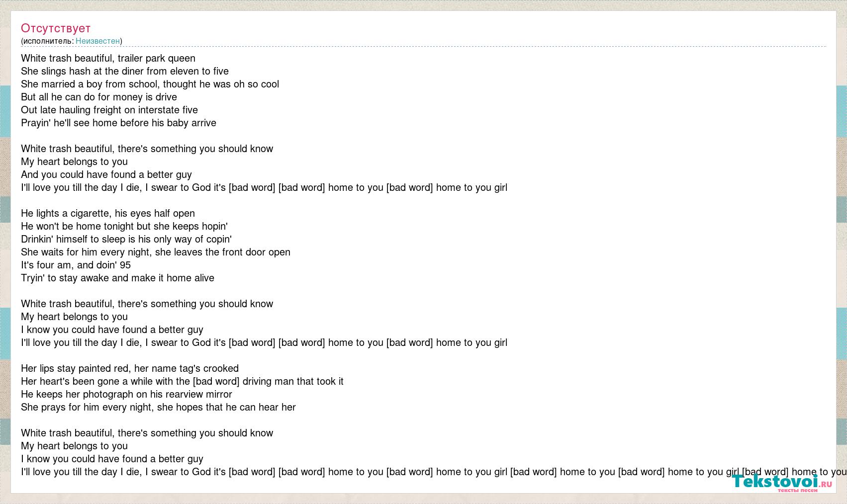The height and width of the screenshot is (504, 847).
Task: Click the Tekstovoi.ru logo
Action: tap(781, 483)
